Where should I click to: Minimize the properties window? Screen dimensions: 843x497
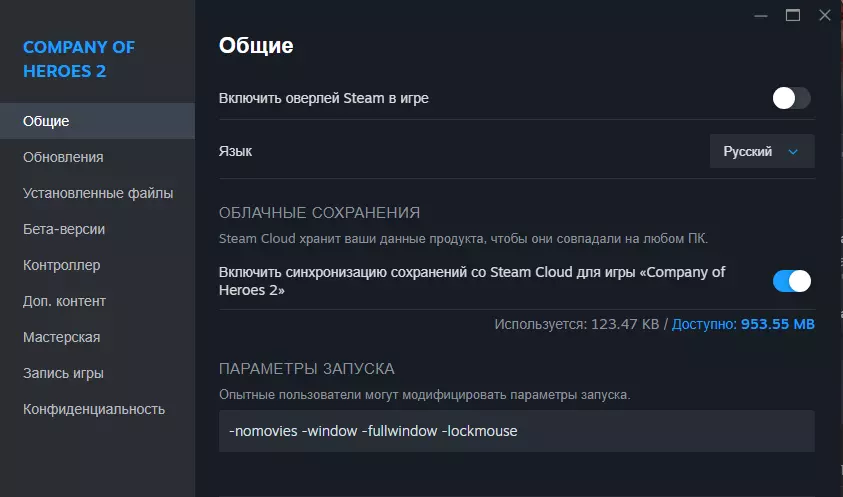coord(762,15)
